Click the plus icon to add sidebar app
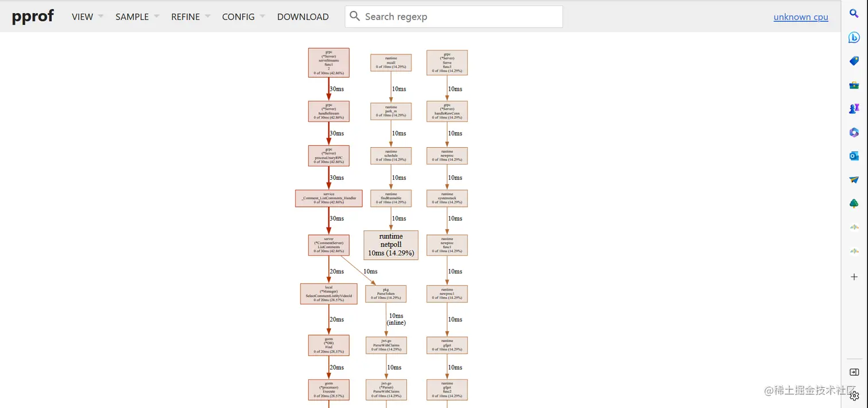 tap(854, 277)
